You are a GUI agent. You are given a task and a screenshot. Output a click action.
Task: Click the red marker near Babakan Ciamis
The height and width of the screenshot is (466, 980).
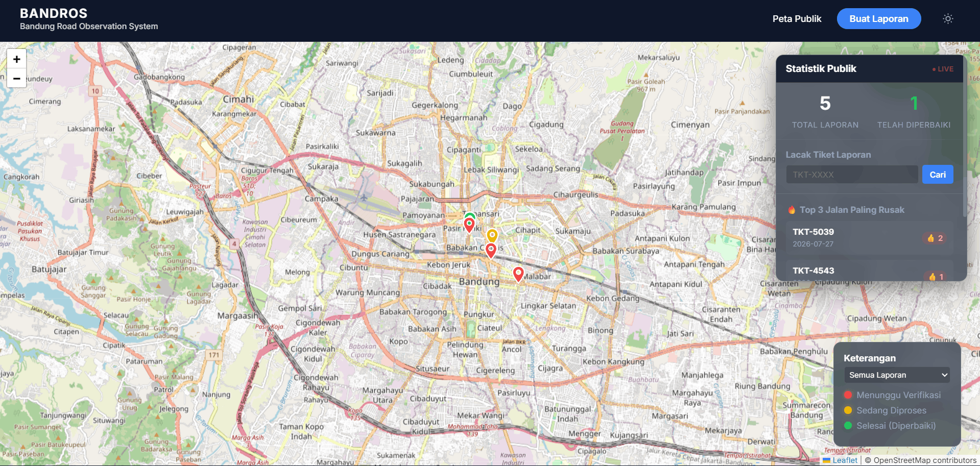[491, 250]
